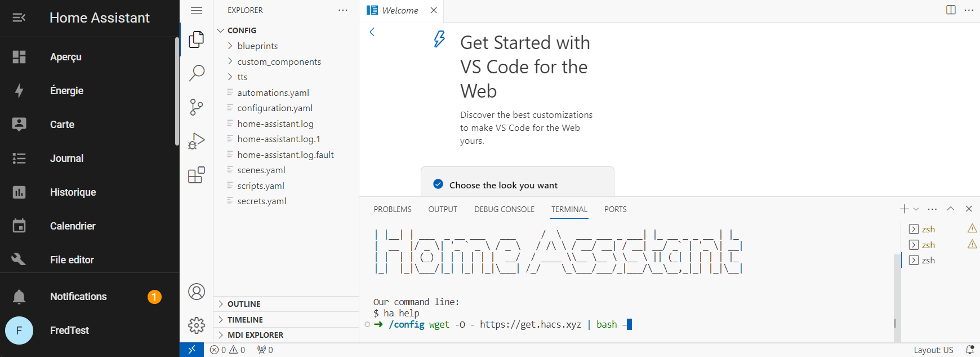Go back with the walkthrough arrow
This screenshot has width=980, height=357.
pos(372,32)
